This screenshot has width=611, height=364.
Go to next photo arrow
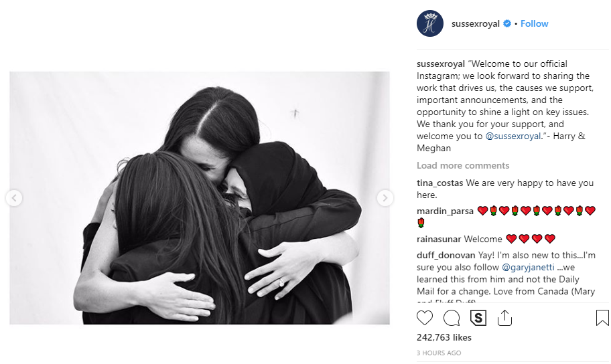[x=385, y=198]
